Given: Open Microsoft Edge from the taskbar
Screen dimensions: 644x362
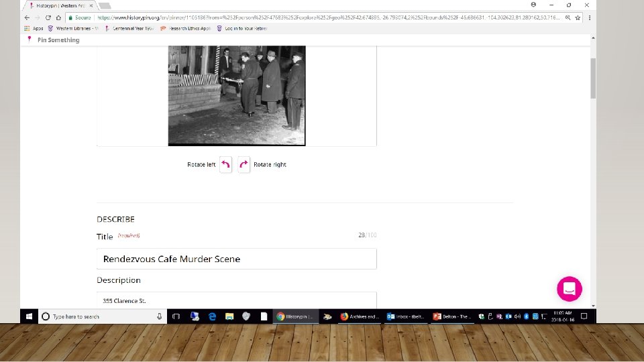Looking at the screenshot, I should [x=213, y=316].
